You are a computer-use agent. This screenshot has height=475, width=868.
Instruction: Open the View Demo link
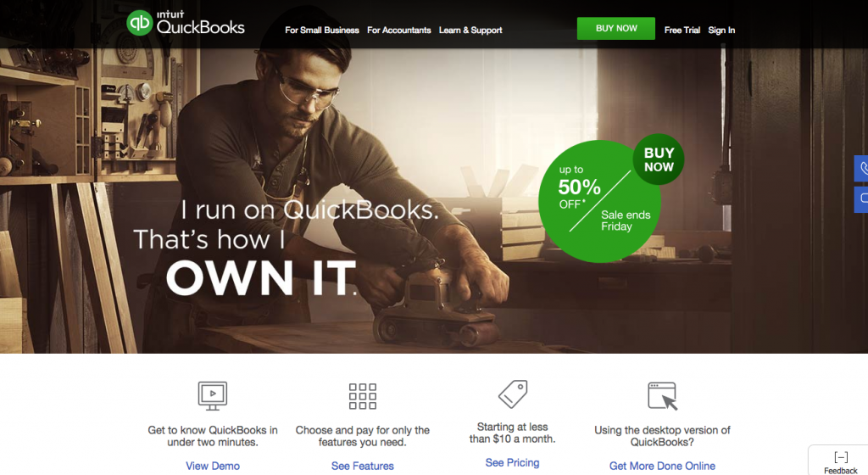(213, 467)
